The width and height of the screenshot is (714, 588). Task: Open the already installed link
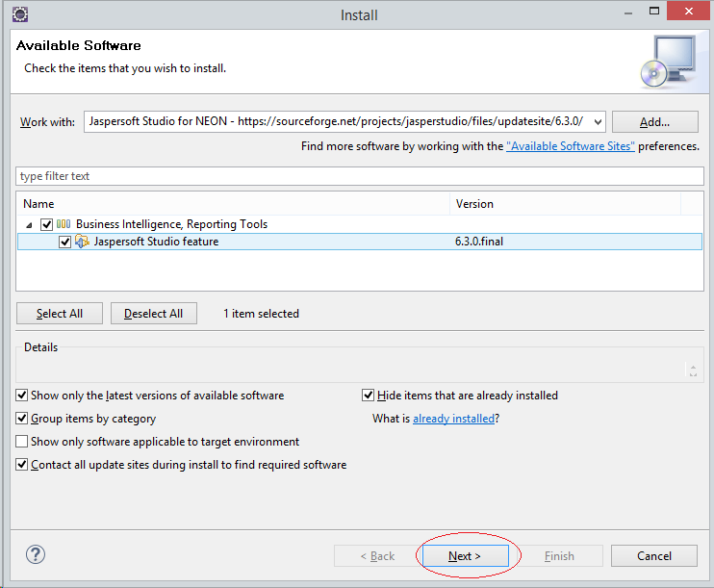453,418
